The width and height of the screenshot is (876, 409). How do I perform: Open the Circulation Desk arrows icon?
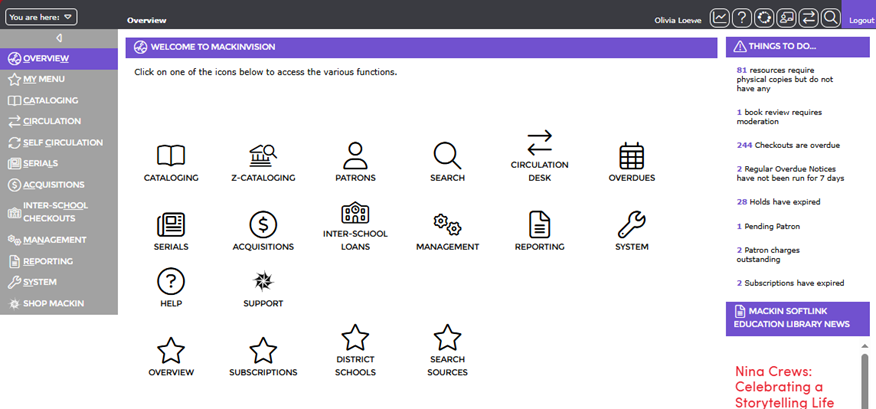[x=540, y=143]
